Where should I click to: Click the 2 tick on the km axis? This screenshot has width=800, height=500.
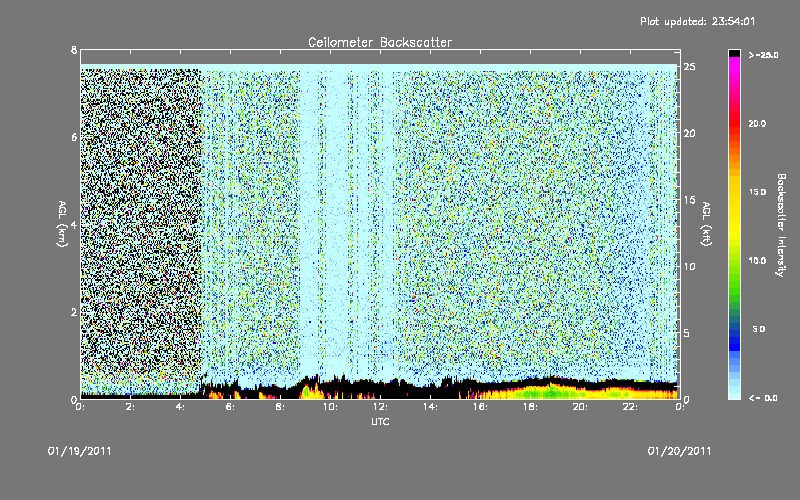[x=74, y=312]
